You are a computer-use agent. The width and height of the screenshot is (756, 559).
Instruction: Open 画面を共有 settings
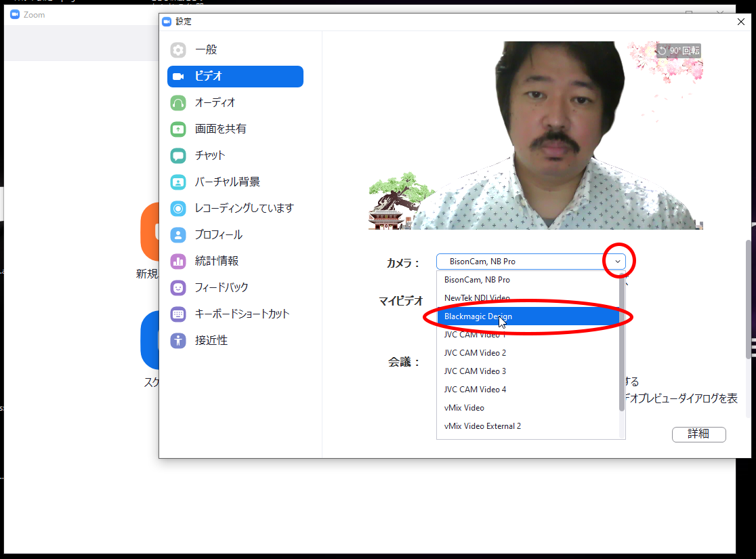235,129
